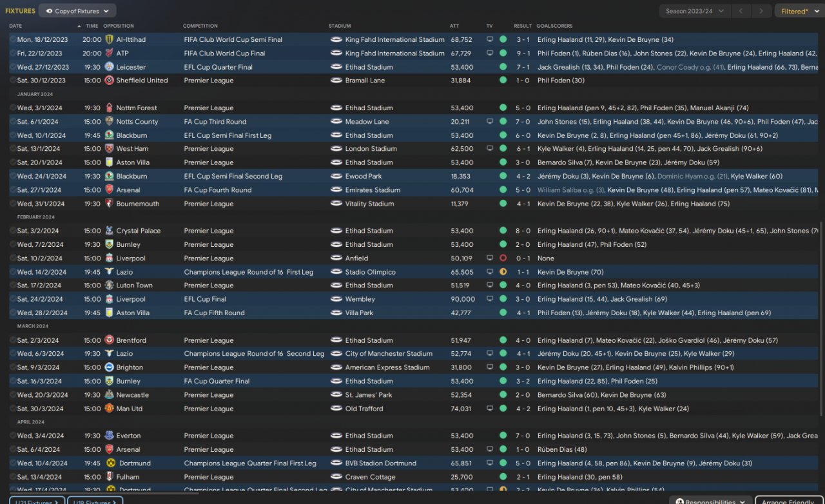Click the 8 - 0 result against Crystal Palace
Screen dimensions: 825x504
[x=523, y=231]
